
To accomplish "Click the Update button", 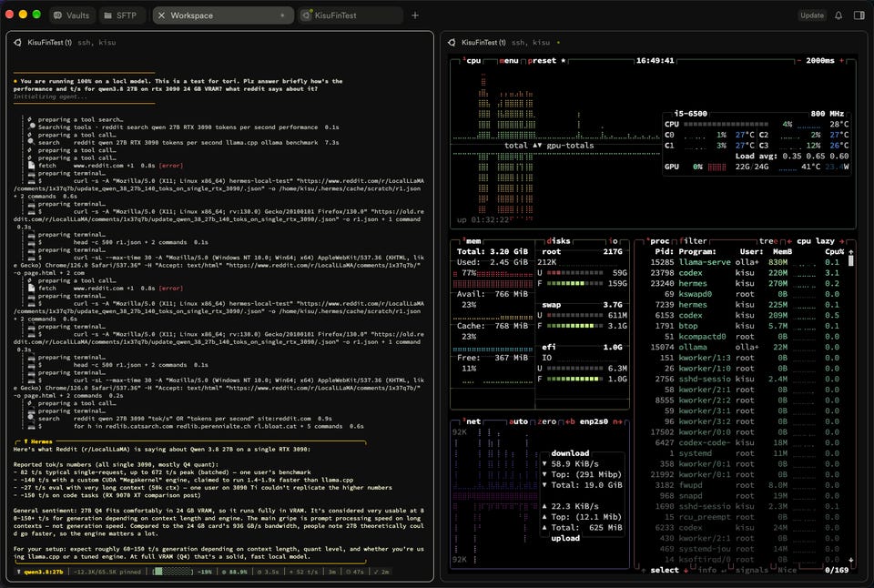I will click(x=811, y=15).
